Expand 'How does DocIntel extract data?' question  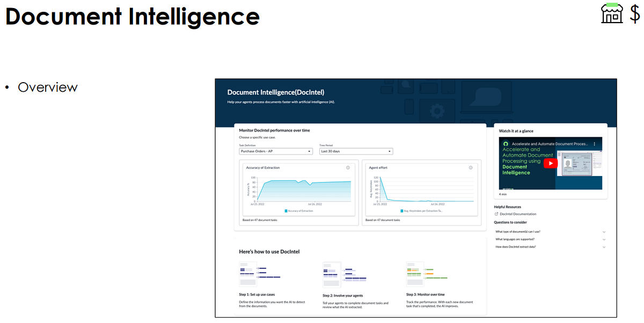517,246
